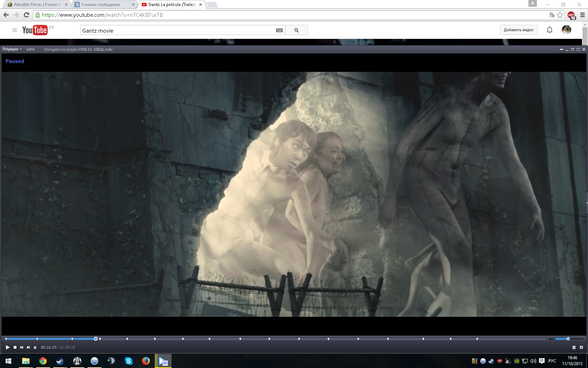Reload the YouTube page
The height and width of the screenshot is (368, 588).
(26, 15)
